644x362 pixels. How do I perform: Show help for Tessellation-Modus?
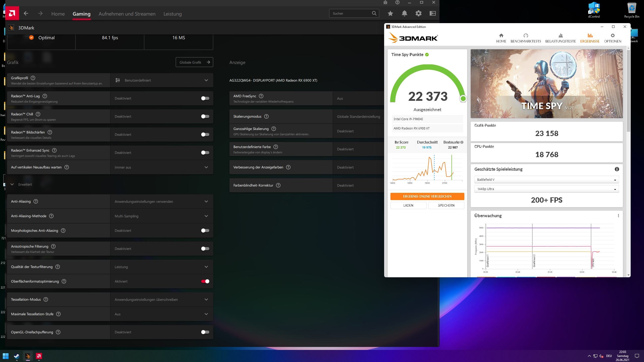(46, 299)
